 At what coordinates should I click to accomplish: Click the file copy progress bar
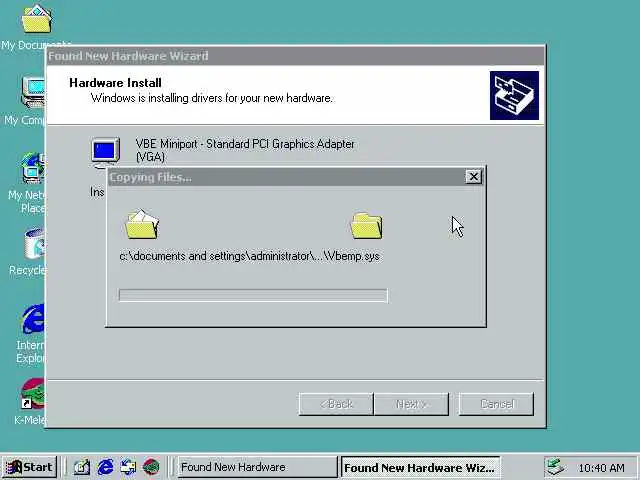click(253, 296)
